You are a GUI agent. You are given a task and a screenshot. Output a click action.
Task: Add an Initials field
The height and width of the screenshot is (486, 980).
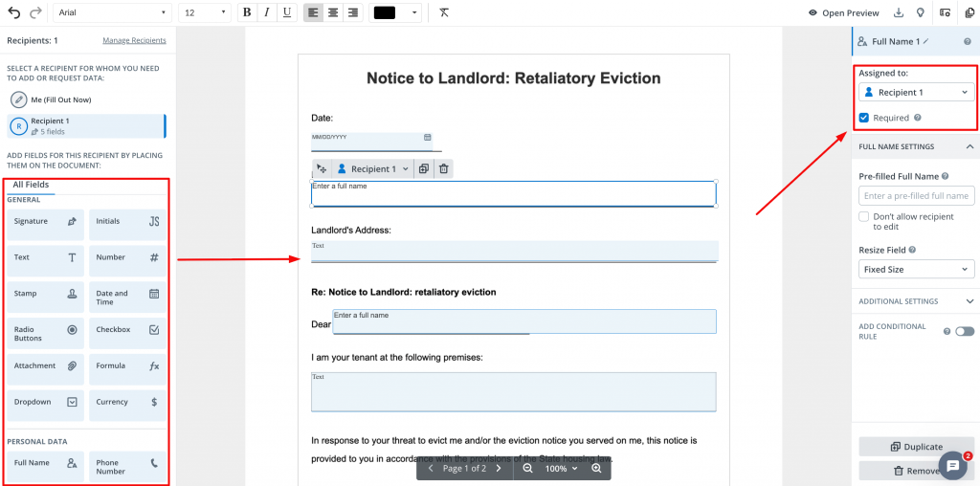pyautogui.click(x=127, y=224)
